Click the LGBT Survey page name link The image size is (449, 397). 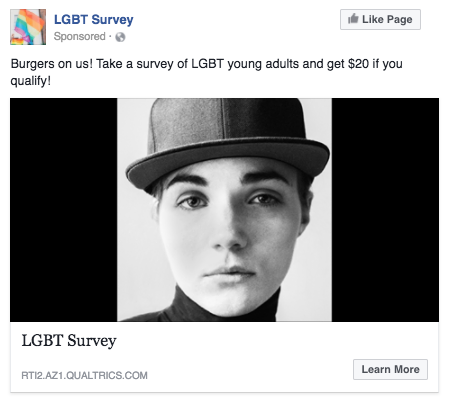[94, 20]
